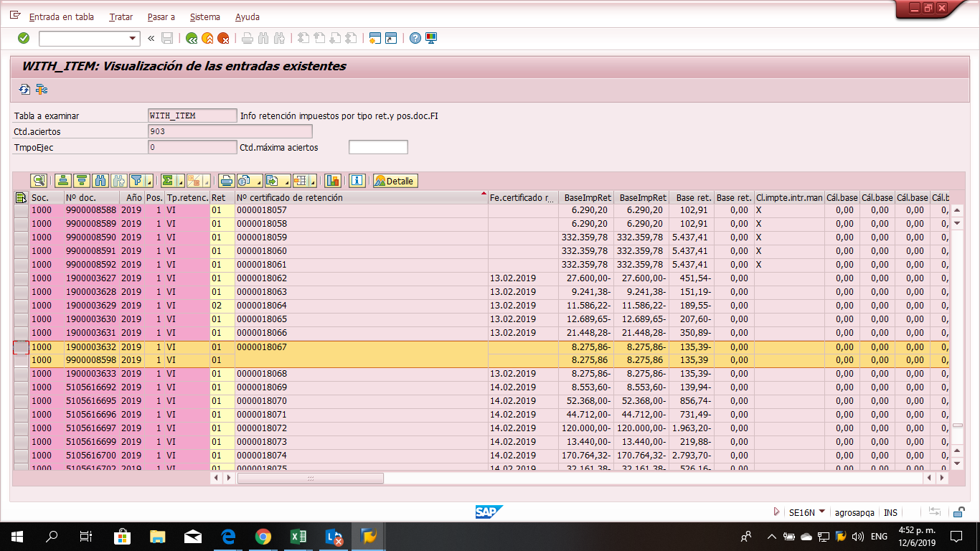Open the Sum dropdown arrow
Screen dimensions: 980x551
point(181,181)
